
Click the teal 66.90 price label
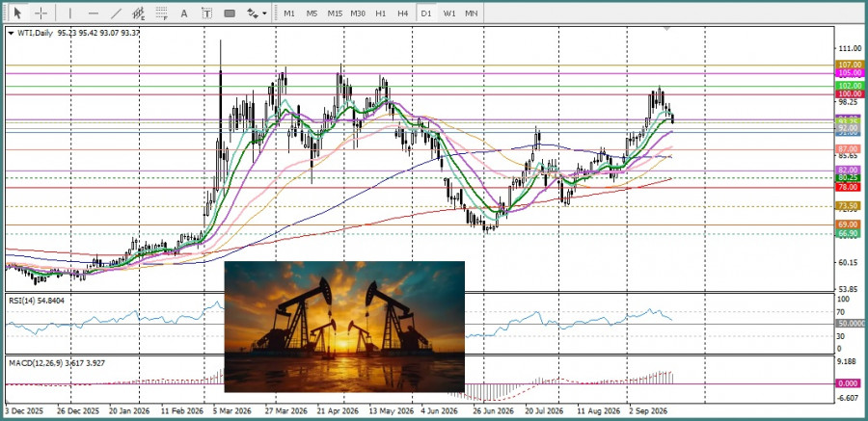click(x=848, y=233)
